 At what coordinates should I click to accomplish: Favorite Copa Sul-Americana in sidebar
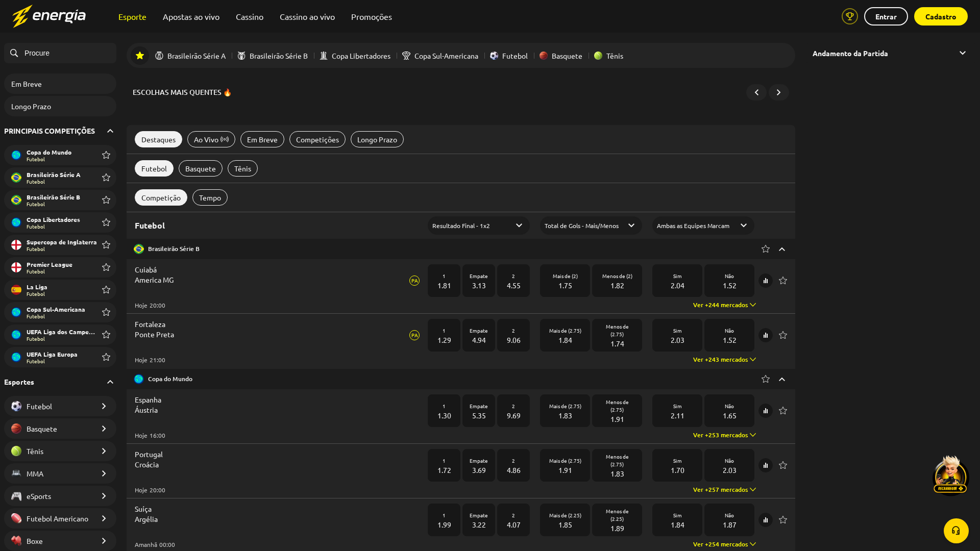106,312
